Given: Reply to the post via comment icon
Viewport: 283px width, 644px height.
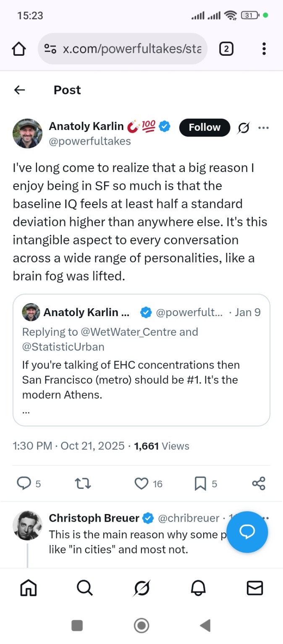Looking at the screenshot, I should pos(24,484).
